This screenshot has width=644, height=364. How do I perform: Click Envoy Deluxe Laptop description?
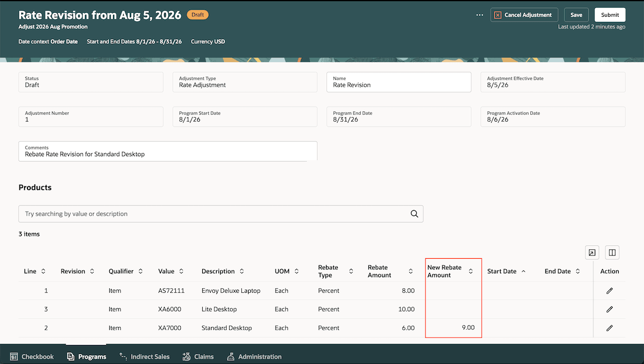(x=231, y=291)
